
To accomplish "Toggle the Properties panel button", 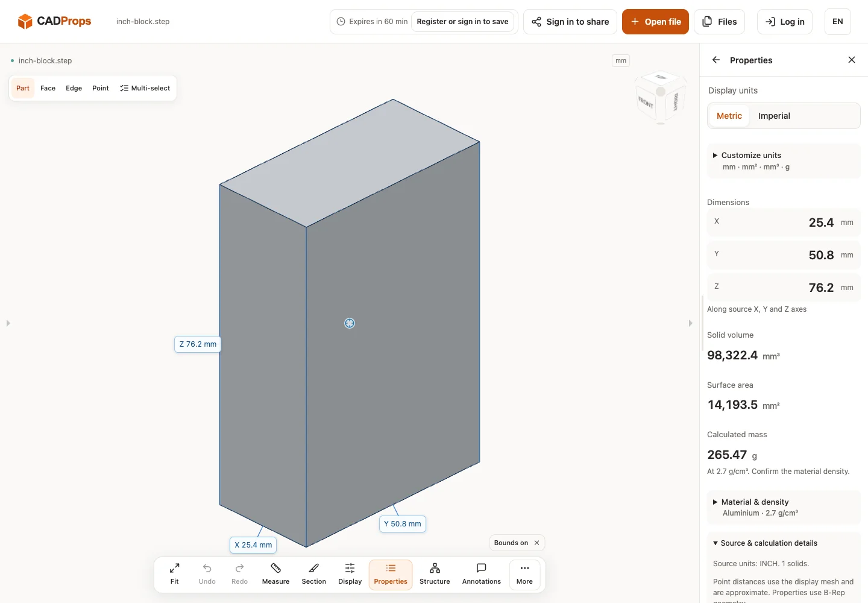I will coord(391,574).
